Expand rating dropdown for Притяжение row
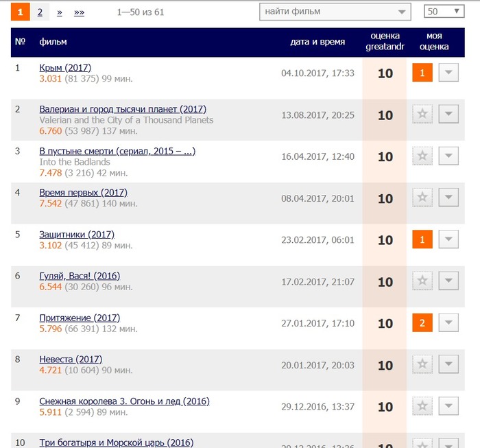The width and height of the screenshot is (480, 448). [448, 323]
